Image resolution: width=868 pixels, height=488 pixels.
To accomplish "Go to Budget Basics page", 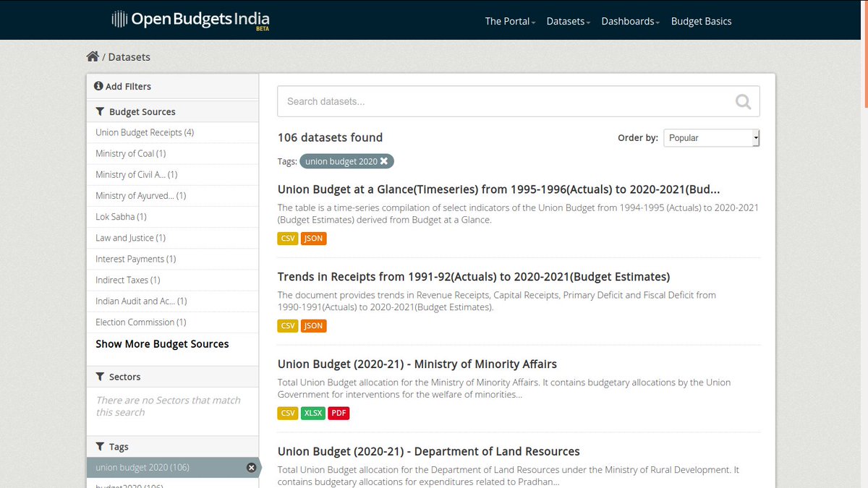I will (702, 21).
